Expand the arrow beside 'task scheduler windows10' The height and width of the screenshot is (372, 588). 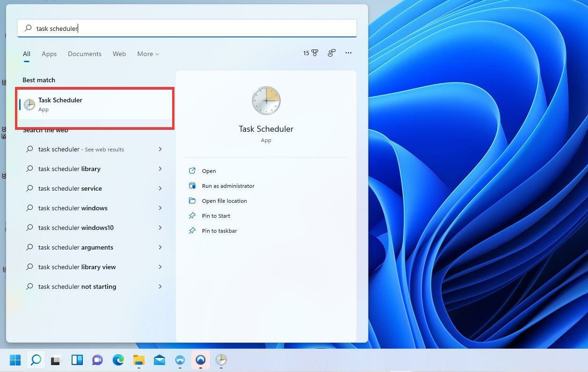click(160, 228)
